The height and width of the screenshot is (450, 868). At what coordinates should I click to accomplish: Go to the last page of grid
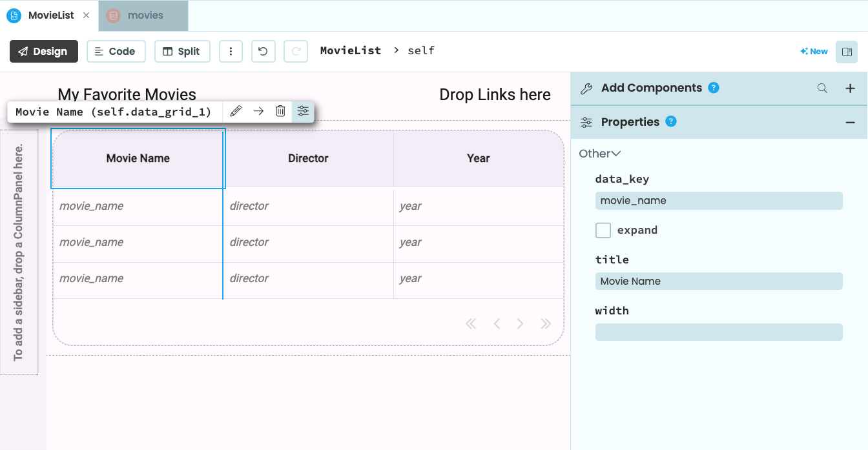click(546, 324)
